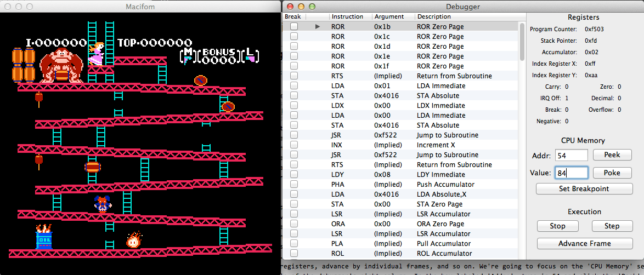Toggle break checkbox on LDA 0x00 row
Viewport: 644px width, 275px height.
pos(293,116)
